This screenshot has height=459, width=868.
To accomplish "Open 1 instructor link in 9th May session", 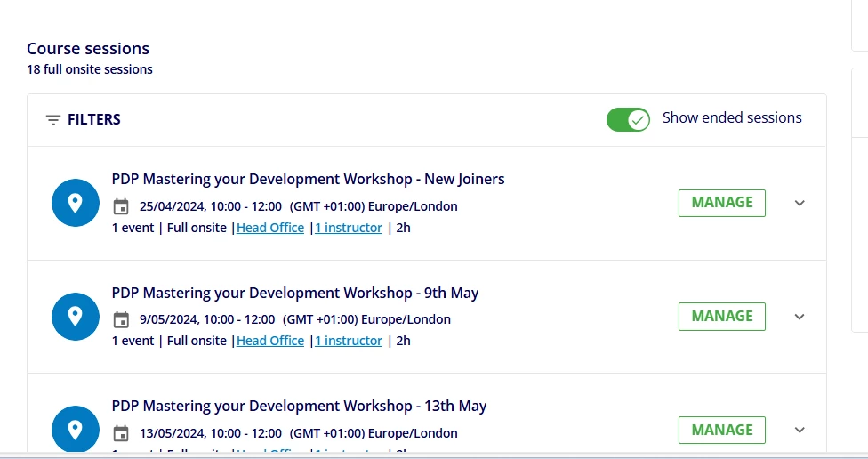I will click(349, 341).
